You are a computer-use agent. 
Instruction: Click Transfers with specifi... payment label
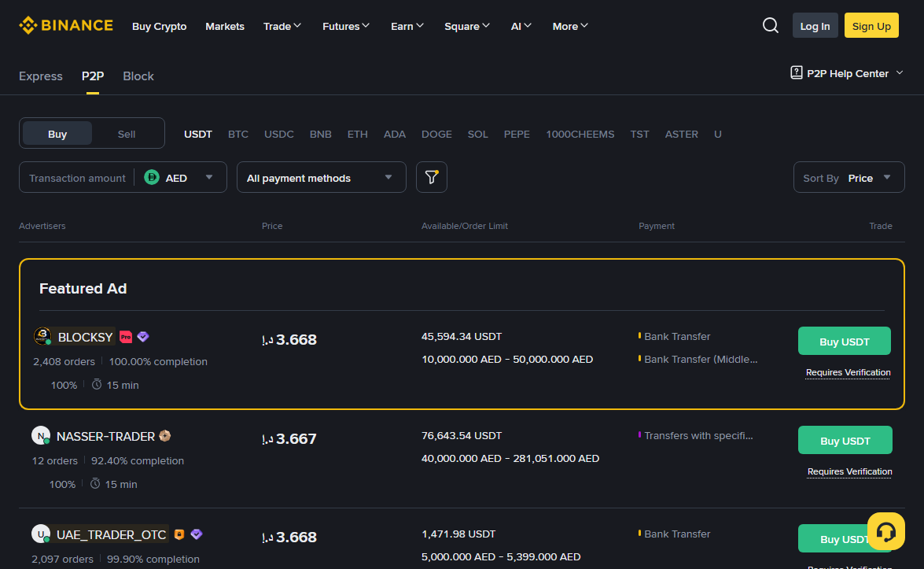coord(698,436)
